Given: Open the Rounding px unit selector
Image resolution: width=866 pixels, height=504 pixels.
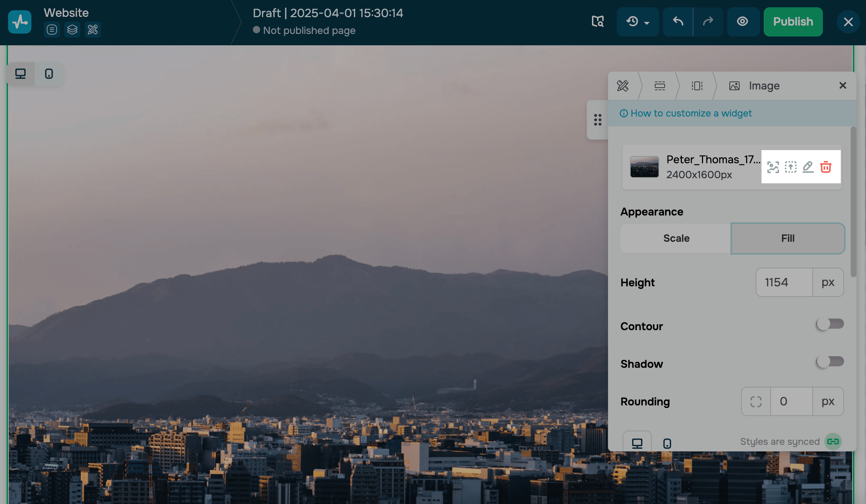Looking at the screenshot, I should click(x=828, y=401).
